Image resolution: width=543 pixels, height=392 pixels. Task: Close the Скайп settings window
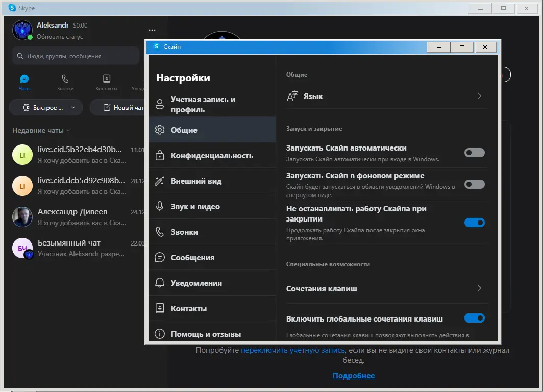tap(485, 47)
